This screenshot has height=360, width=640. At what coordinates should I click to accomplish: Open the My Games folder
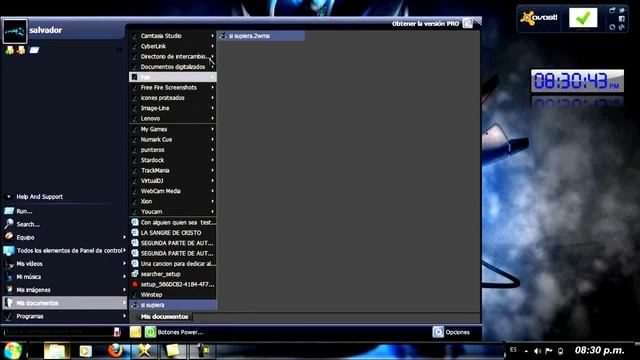173,129
